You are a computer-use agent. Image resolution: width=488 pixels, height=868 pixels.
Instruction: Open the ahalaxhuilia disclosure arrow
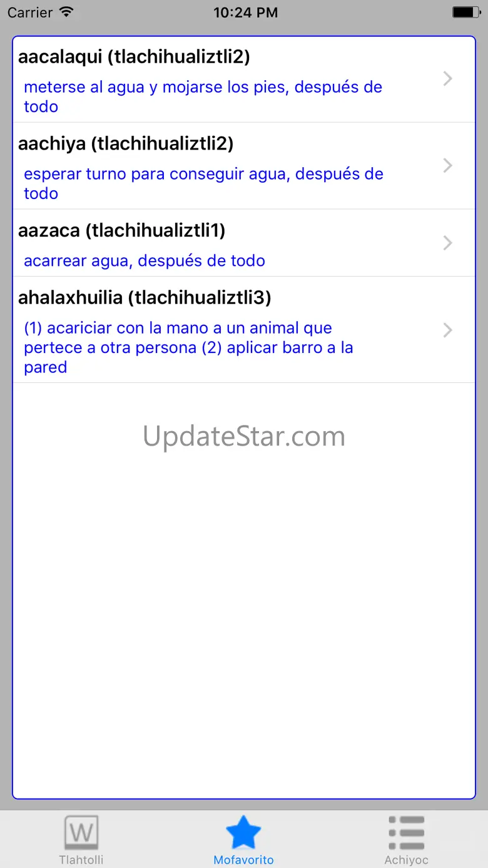[447, 330]
